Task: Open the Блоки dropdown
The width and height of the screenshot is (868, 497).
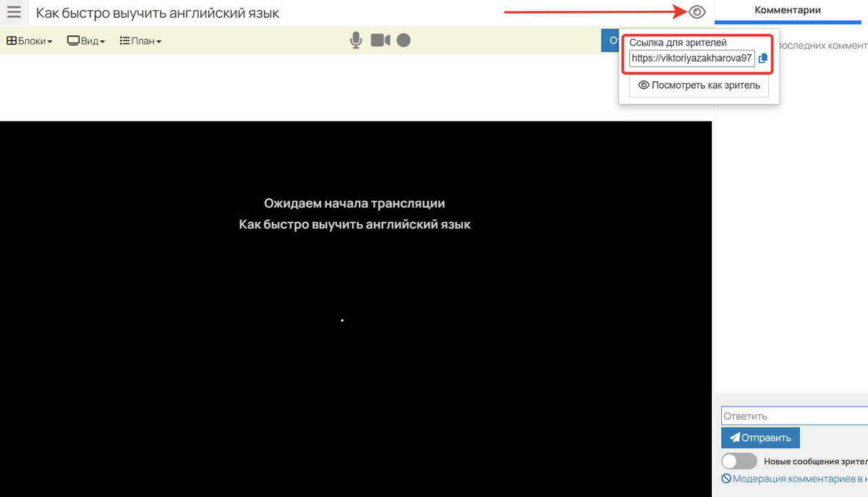Action: [30, 41]
